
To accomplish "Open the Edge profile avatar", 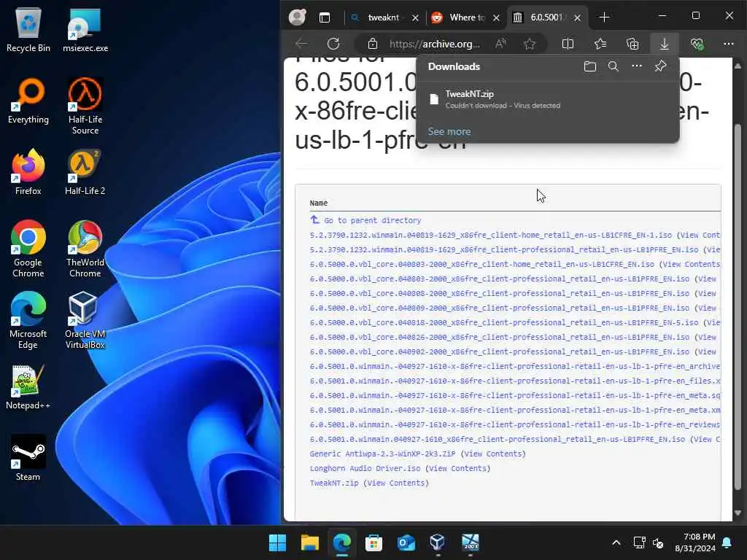I will click(298, 17).
